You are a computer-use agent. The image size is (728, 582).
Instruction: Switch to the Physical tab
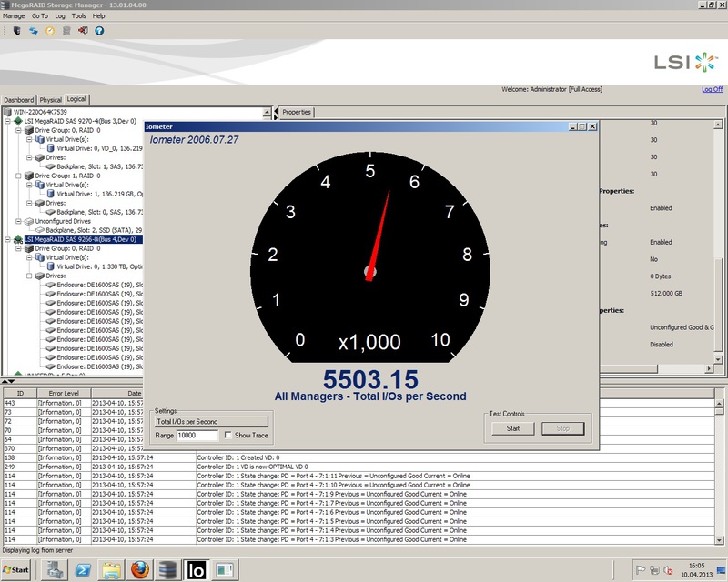pos(50,100)
